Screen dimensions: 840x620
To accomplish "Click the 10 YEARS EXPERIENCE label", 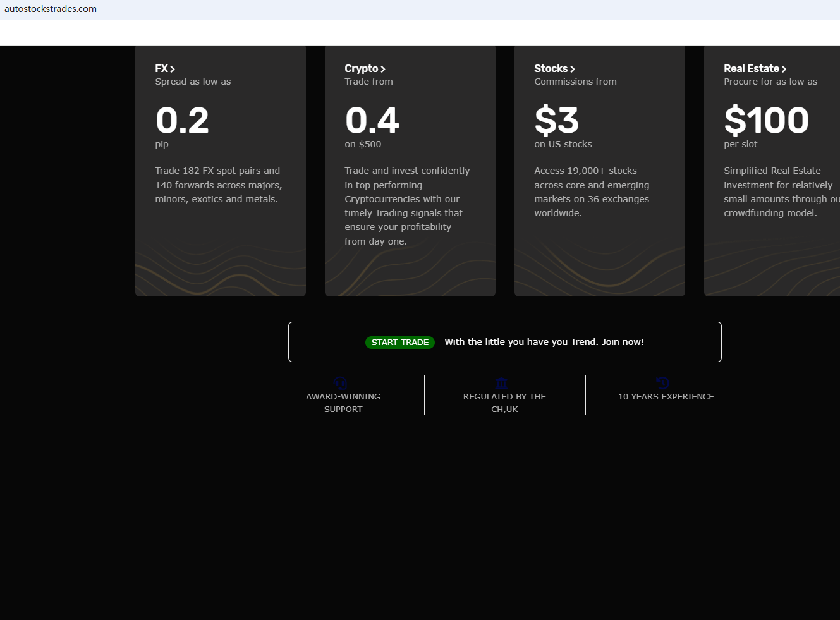I will (x=666, y=396).
